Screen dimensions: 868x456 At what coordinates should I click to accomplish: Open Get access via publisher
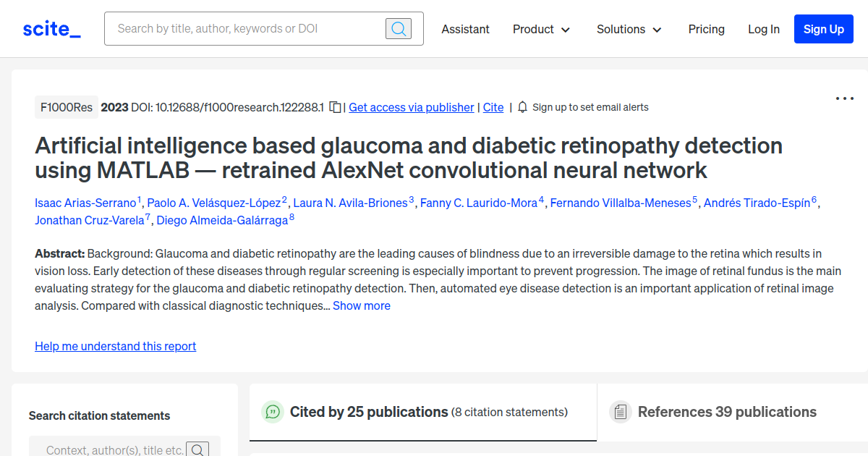[x=411, y=107]
